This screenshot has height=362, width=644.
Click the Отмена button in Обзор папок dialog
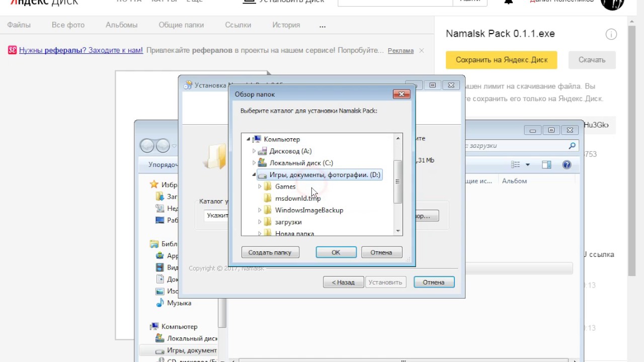[381, 252]
